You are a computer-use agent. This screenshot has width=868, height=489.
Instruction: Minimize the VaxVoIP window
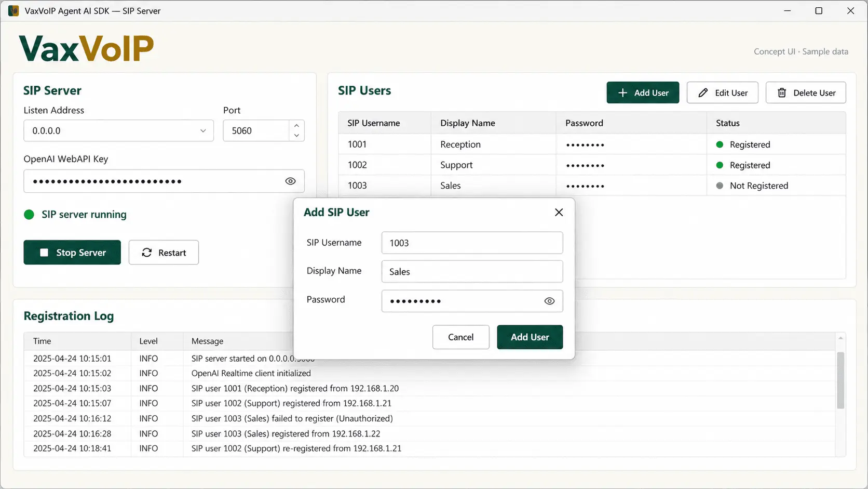click(788, 11)
